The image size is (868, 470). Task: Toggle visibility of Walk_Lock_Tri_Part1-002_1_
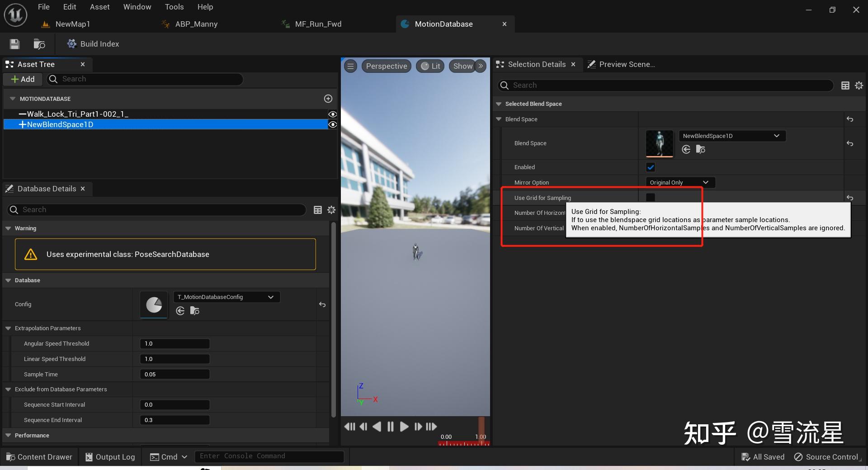click(x=333, y=114)
